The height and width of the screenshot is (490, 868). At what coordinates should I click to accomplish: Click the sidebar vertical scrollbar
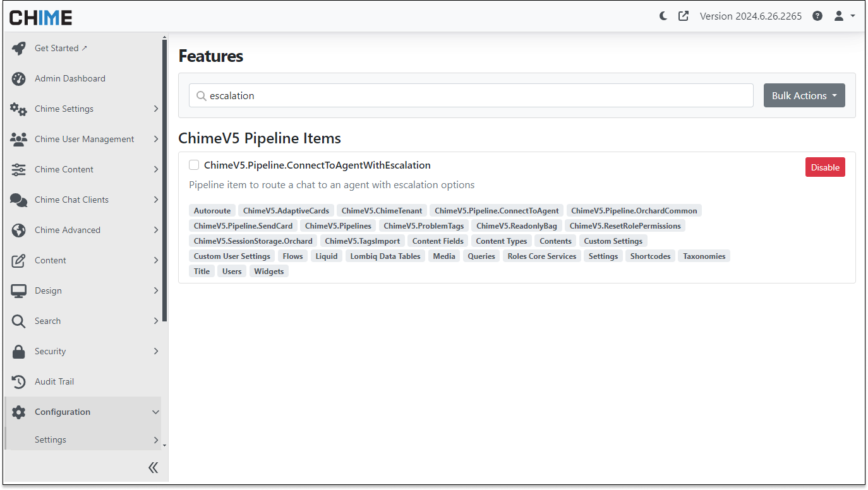165,179
